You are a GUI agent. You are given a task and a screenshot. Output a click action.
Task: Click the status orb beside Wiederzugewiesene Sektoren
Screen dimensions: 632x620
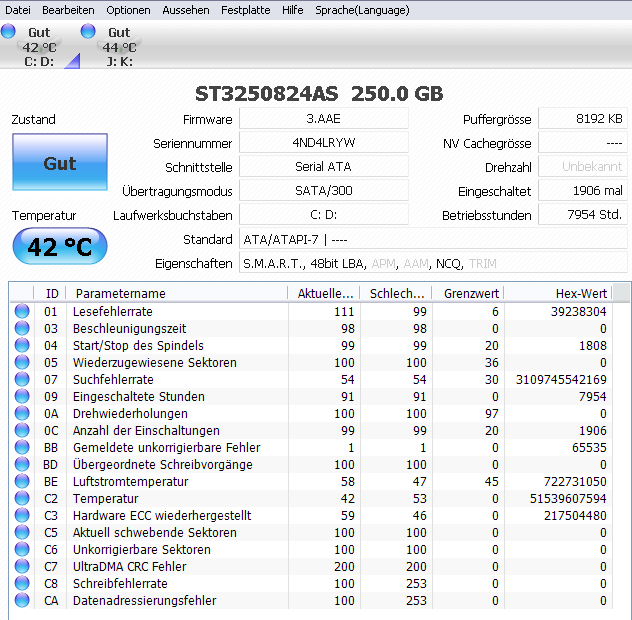22,362
